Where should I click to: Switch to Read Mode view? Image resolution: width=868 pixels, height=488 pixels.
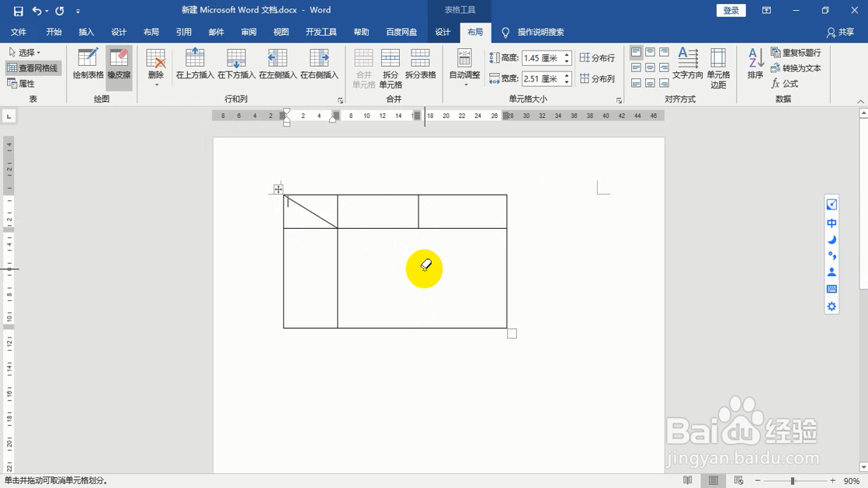point(688,480)
